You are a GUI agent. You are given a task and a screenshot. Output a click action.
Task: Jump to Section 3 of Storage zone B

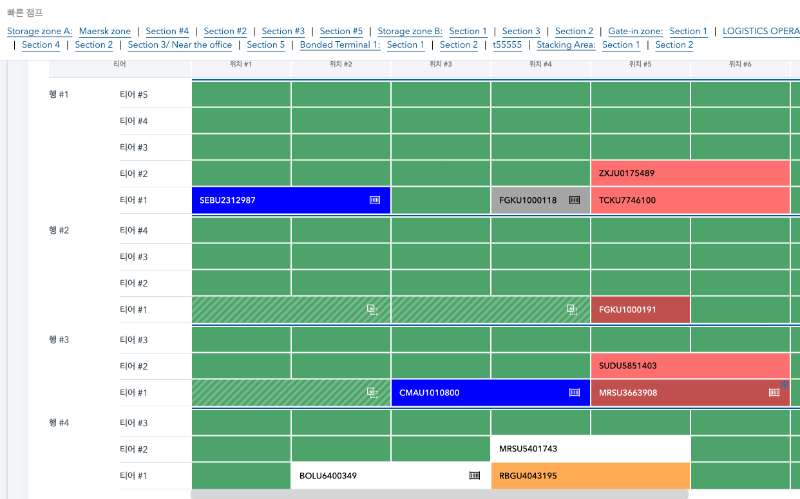[x=521, y=31]
